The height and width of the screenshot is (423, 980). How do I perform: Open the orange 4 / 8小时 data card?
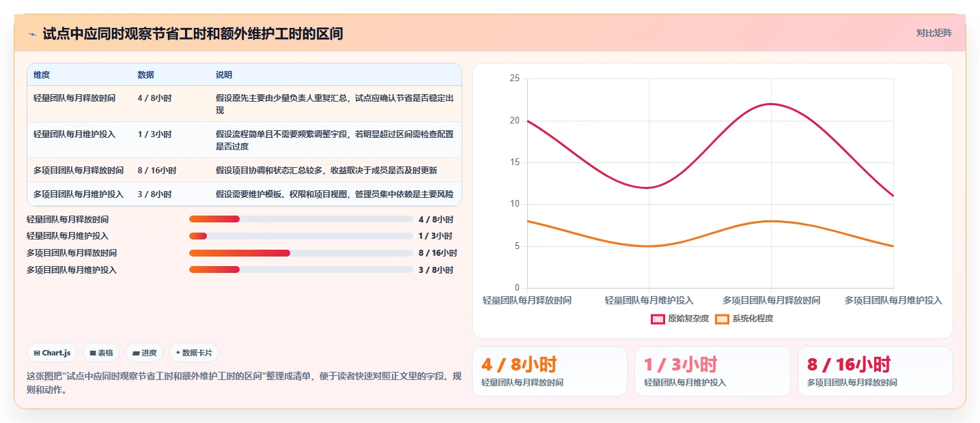coord(550,371)
